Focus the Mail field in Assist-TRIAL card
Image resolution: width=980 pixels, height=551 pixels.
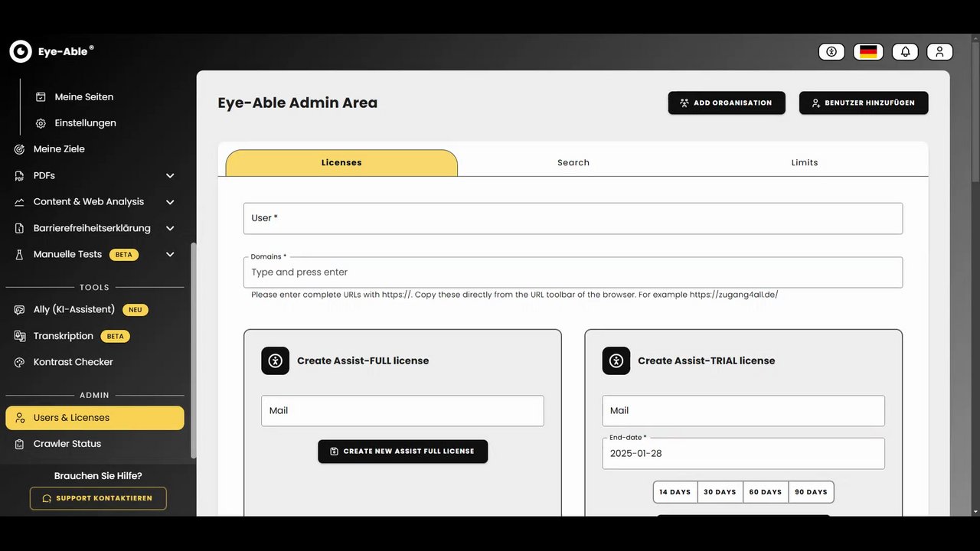click(743, 411)
